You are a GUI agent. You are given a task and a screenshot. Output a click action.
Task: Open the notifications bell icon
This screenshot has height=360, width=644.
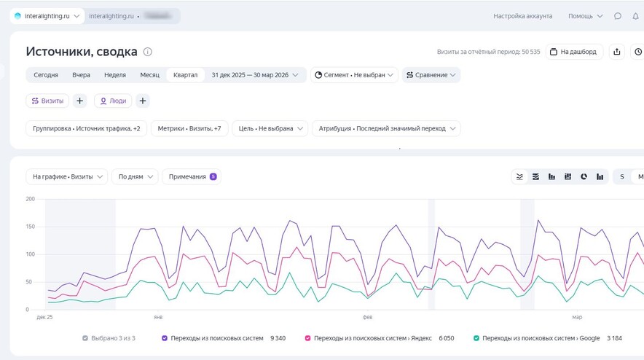[x=636, y=16]
